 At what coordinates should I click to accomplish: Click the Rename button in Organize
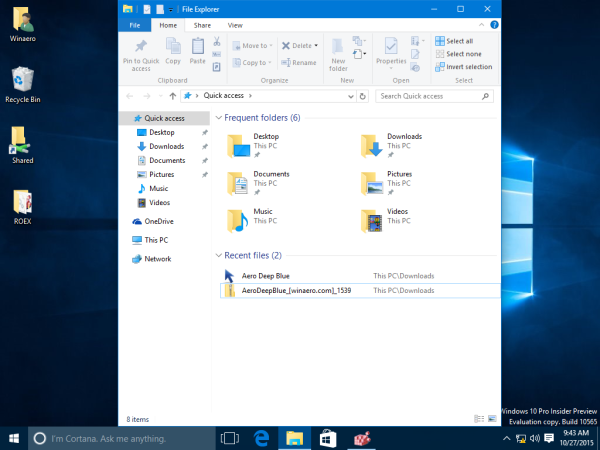tap(299, 62)
